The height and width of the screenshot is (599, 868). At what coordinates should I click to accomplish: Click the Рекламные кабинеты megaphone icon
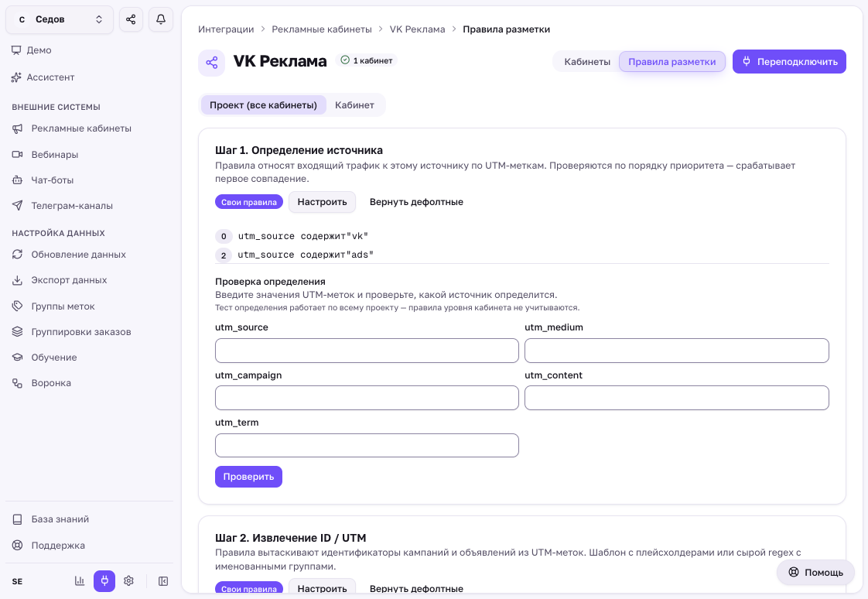click(17, 128)
